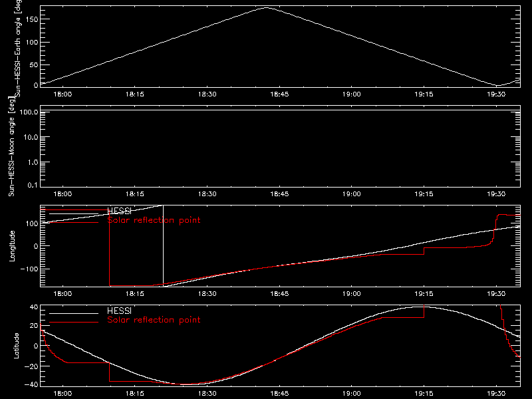This screenshot has width=532, height=399.
Task: Click the peak of the Sun-HESSI-Earth angle curve
Action: coord(266,7)
